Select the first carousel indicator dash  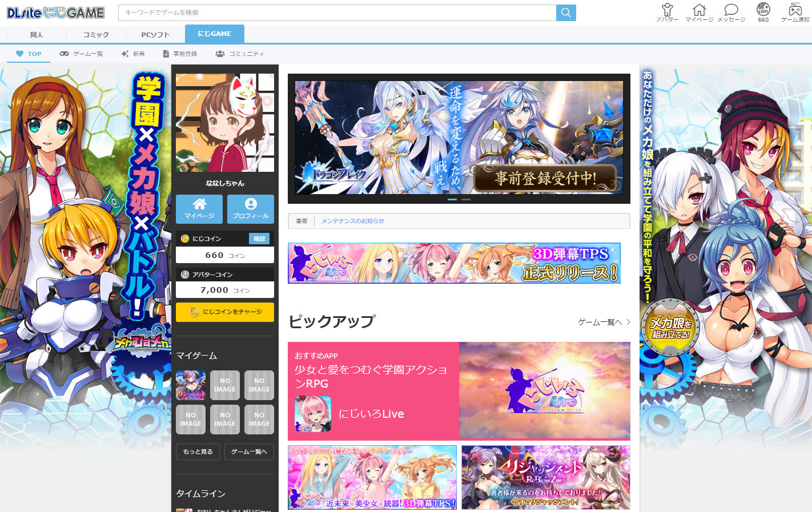[452, 199]
